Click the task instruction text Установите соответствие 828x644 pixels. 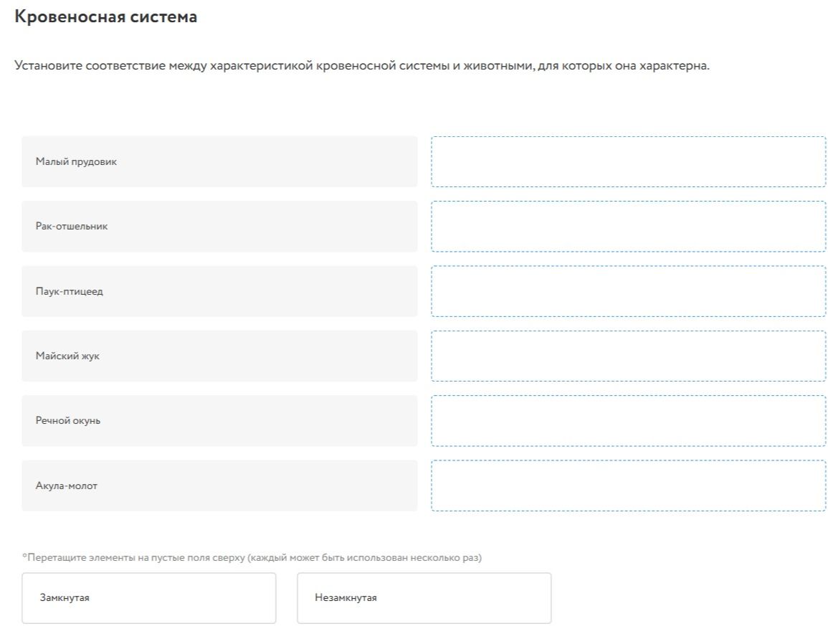(362, 66)
